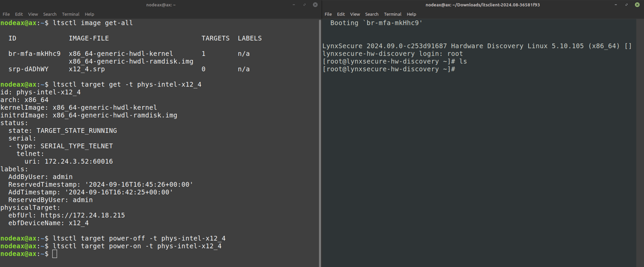Open Search menu in nodeax@ax: ~ terminal
This screenshot has width=644, height=267.
(50, 14)
